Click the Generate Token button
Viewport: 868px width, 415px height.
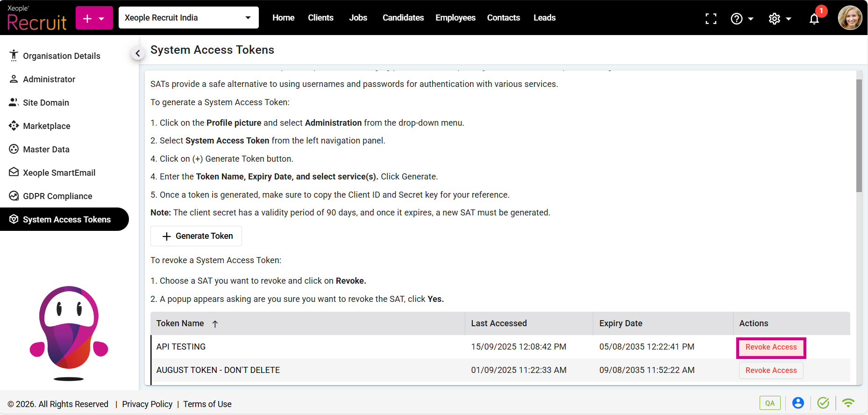[196, 236]
